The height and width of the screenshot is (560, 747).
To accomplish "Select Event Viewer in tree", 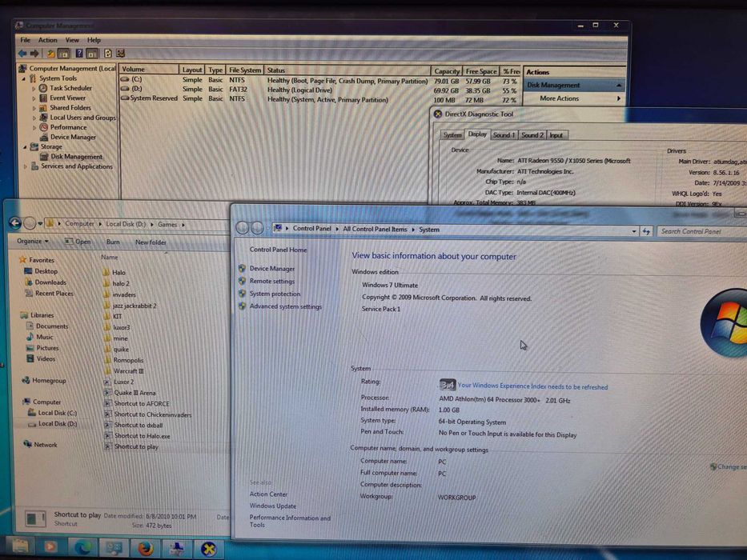I will (x=67, y=98).
